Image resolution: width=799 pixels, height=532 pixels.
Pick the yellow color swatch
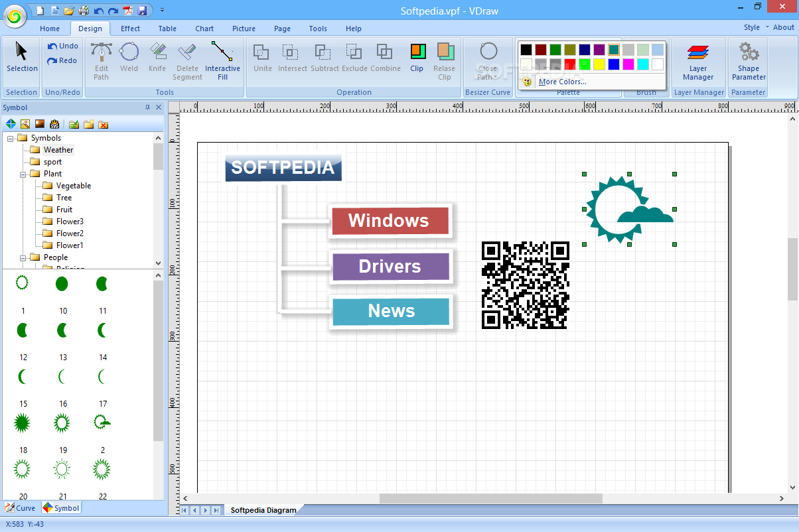coord(599,64)
